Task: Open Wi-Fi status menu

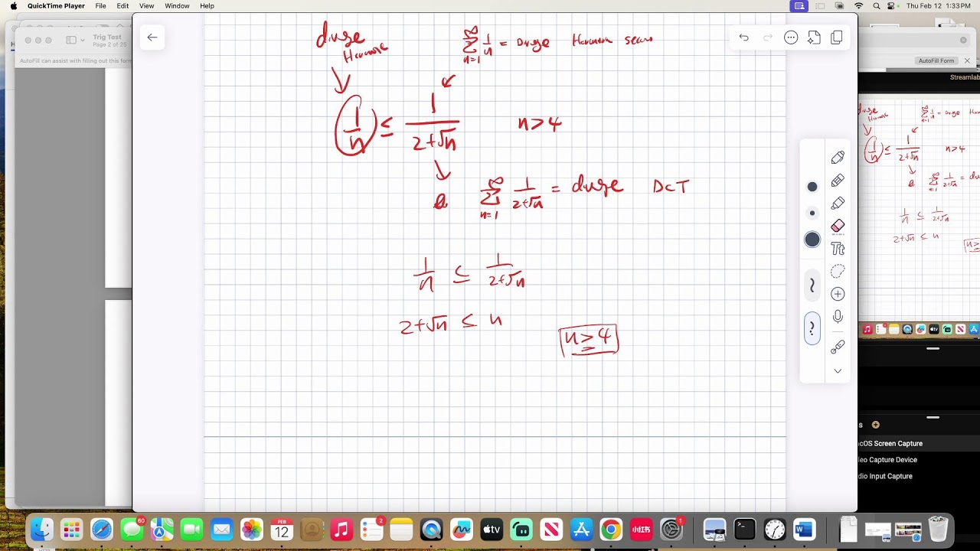Action: (x=858, y=5)
